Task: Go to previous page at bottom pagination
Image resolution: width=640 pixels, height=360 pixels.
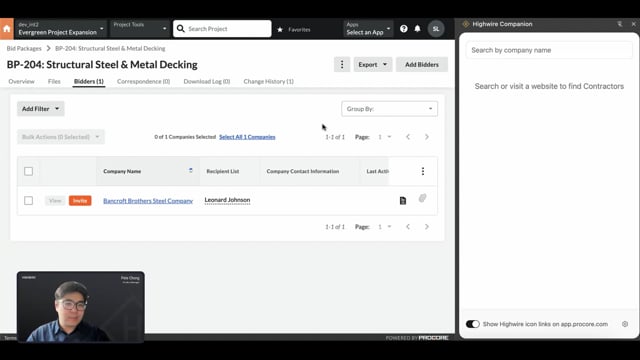Action: tap(408, 227)
